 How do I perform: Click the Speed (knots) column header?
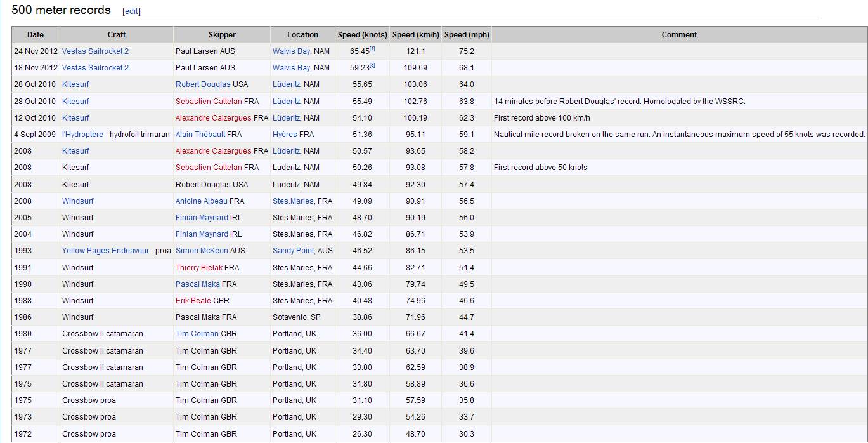(x=362, y=35)
